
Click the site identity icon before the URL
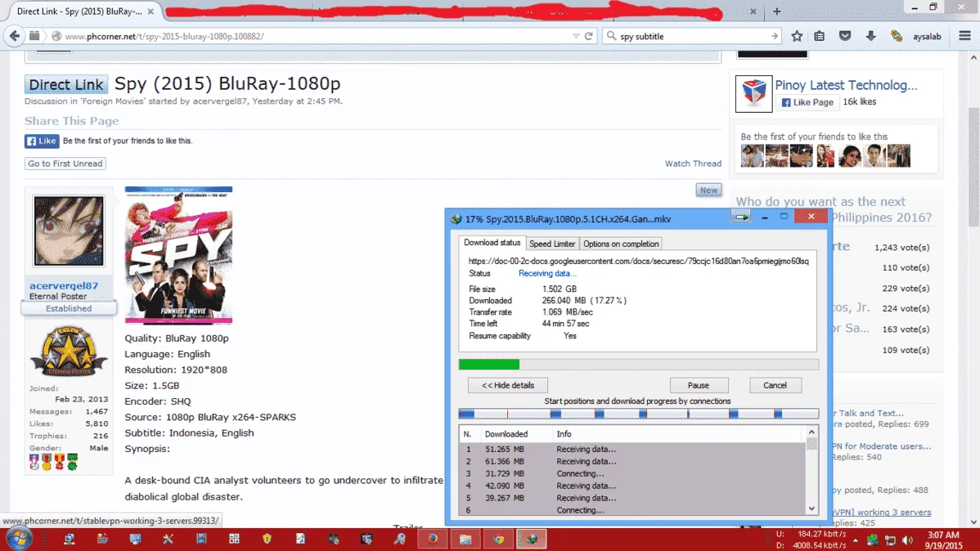pos(57,36)
